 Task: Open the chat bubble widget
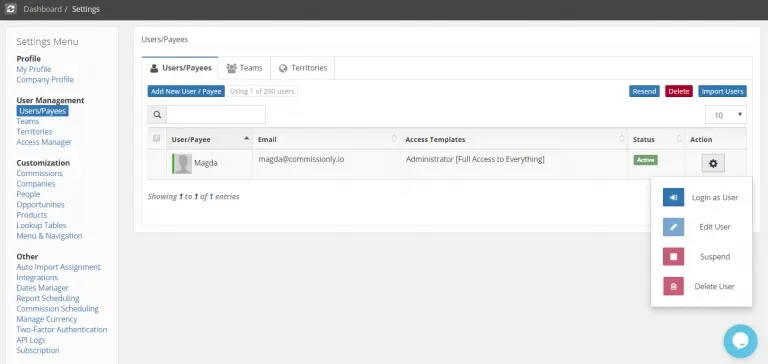pos(741,341)
